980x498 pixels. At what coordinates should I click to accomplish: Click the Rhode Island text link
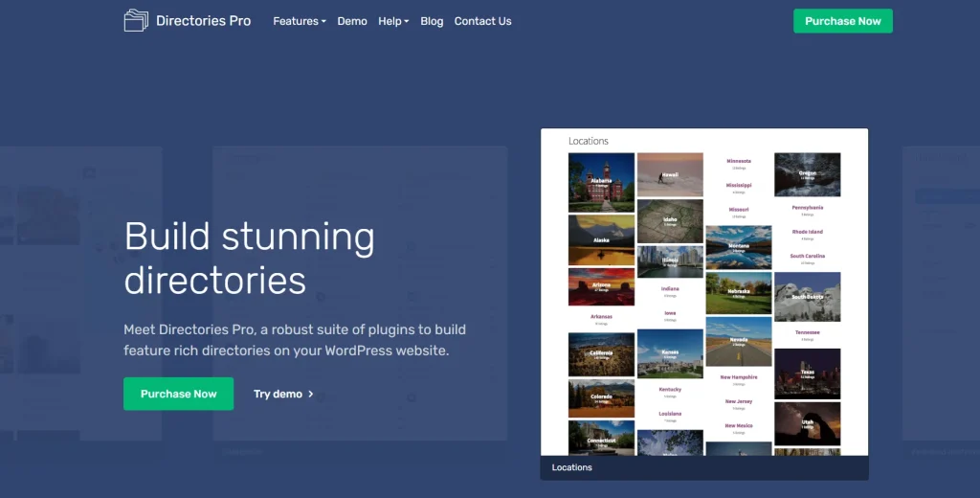(x=808, y=232)
